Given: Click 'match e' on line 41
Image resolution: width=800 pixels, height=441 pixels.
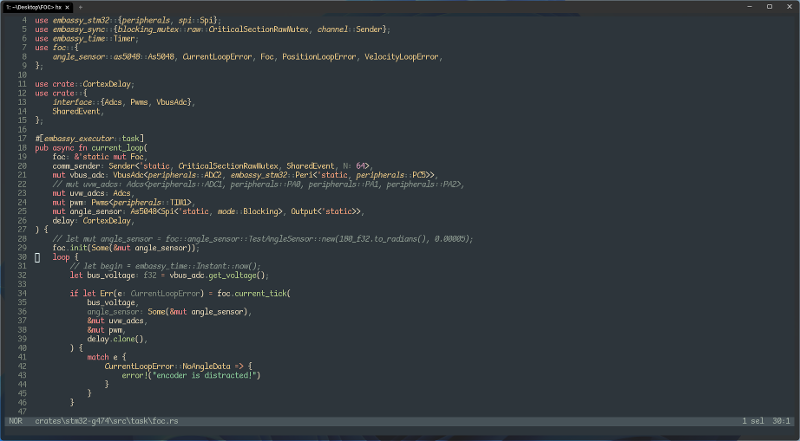Looking at the screenshot, I should 103,357.
